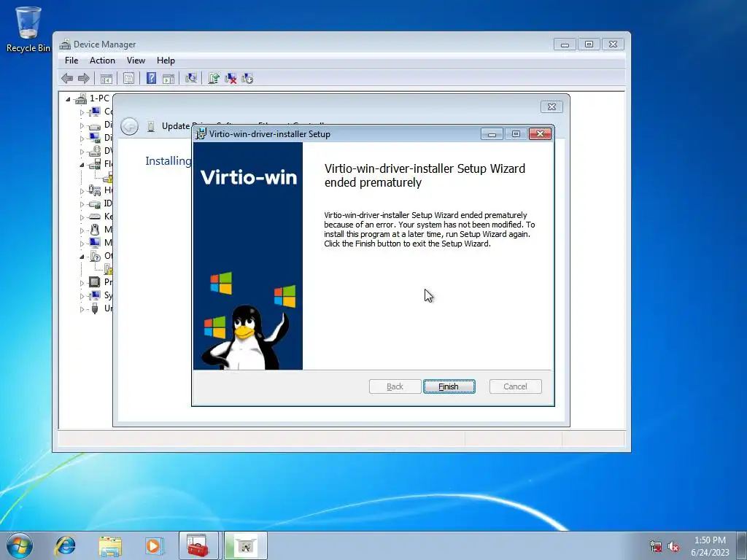The image size is (747, 560).
Task: Close the Update Driver Software dialog
Action: 551,106
